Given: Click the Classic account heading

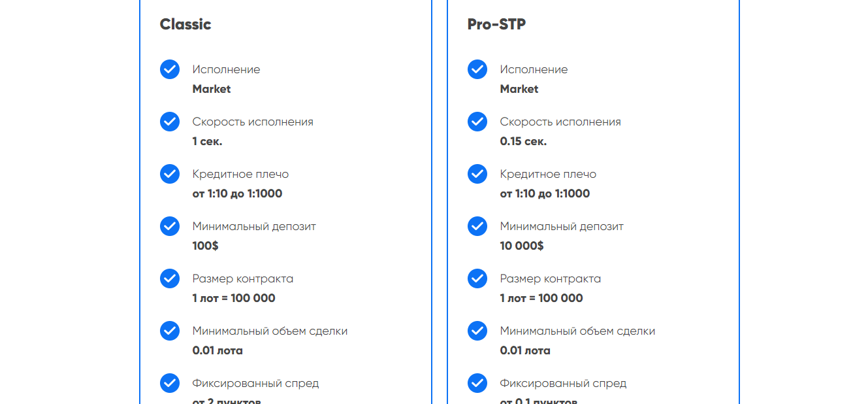Looking at the screenshot, I should (185, 24).
